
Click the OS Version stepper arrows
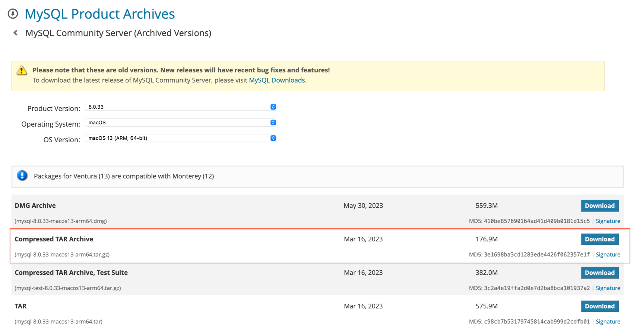[x=273, y=138]
